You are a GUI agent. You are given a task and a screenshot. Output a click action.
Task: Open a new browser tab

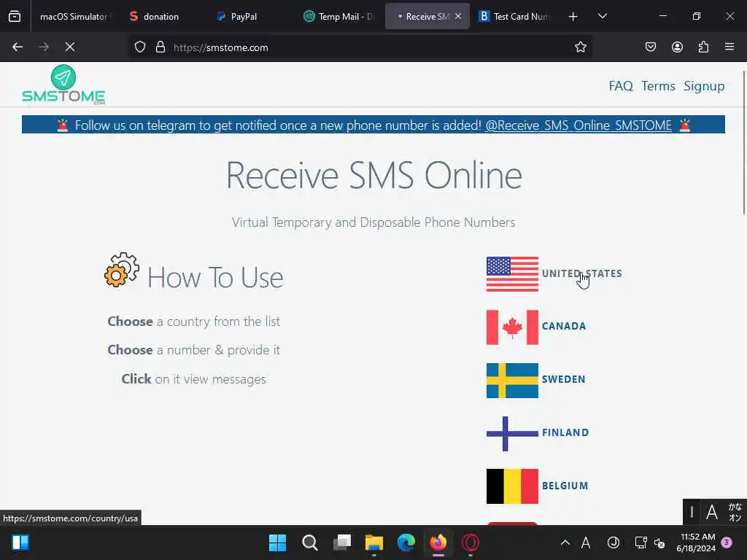coord(573,17)
